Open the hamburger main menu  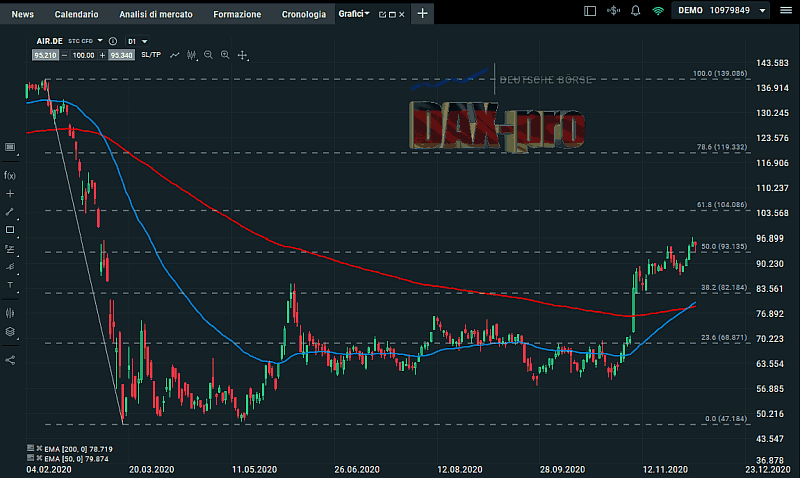coord(786,11)
